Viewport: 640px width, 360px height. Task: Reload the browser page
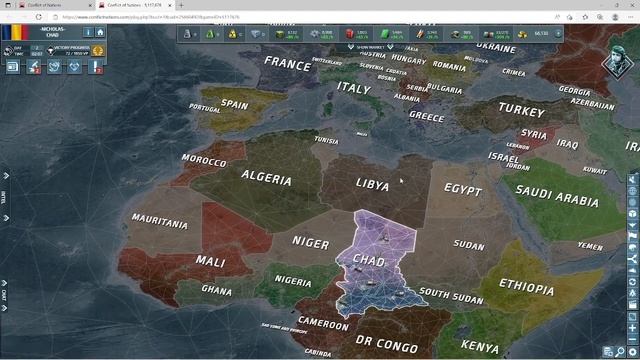pos(39,17)
